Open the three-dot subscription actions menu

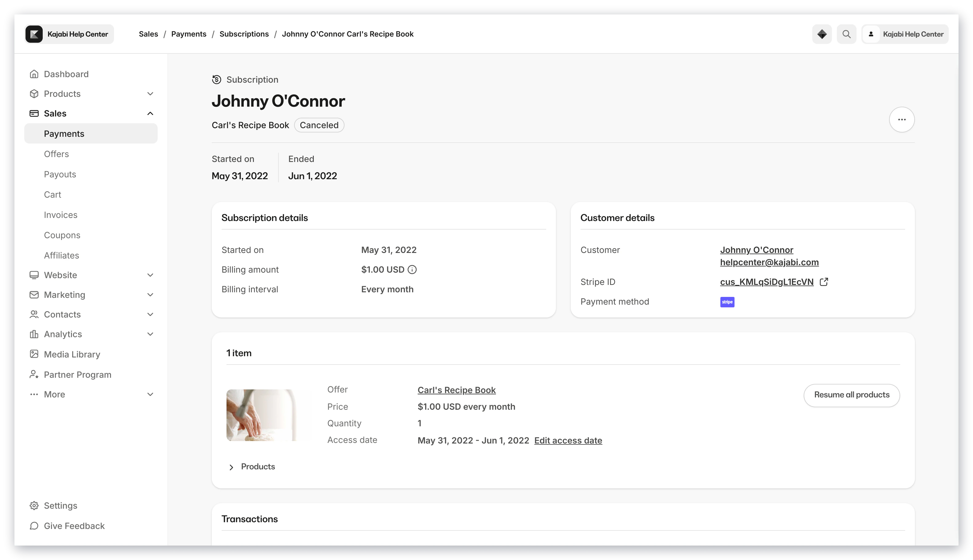(901, 120)
